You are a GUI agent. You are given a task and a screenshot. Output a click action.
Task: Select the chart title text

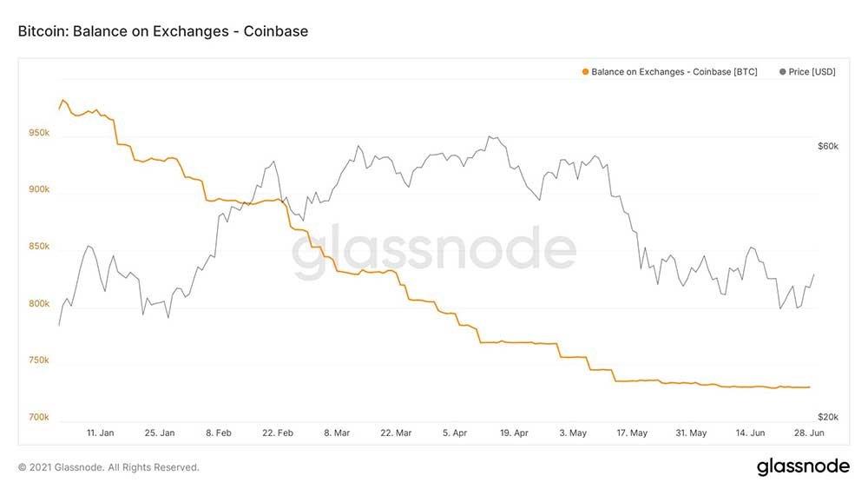163,31
